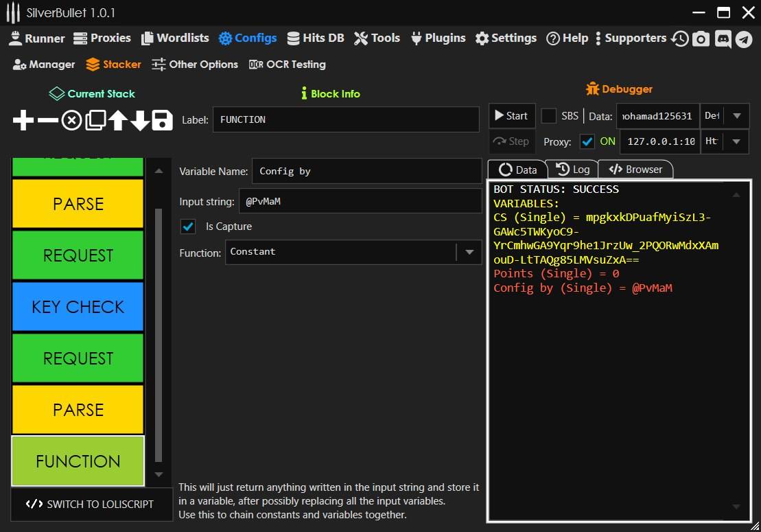Enable the SBS checkbox

(549, 116)
